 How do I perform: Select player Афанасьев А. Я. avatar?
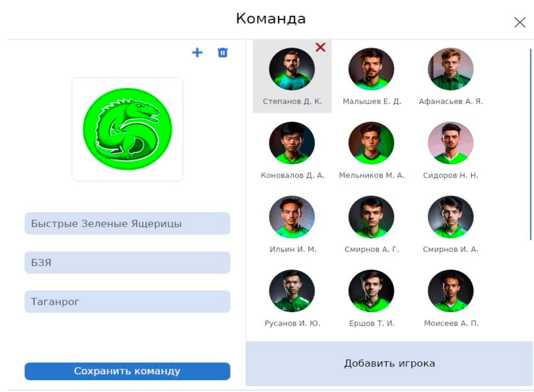pyautogui.click(x=450, y=69)
